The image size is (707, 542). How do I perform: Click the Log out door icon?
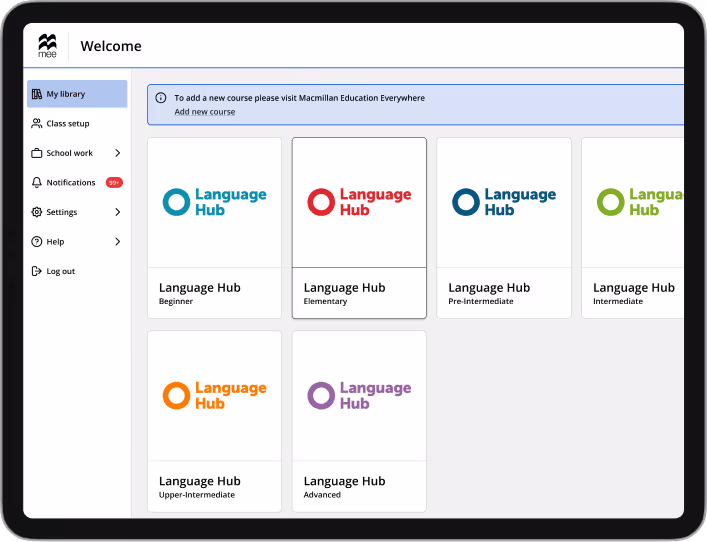click(37, 271)
